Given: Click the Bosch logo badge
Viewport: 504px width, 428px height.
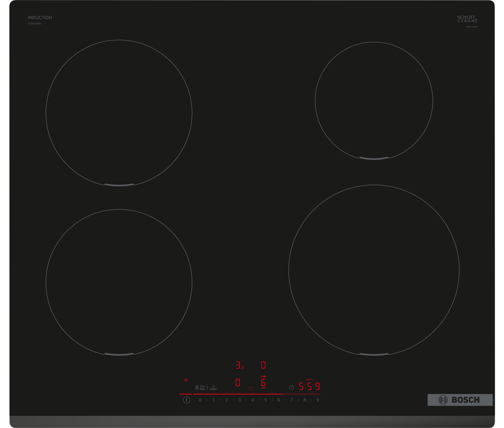Looking at the screenshot, I should (x=460, y=400).
